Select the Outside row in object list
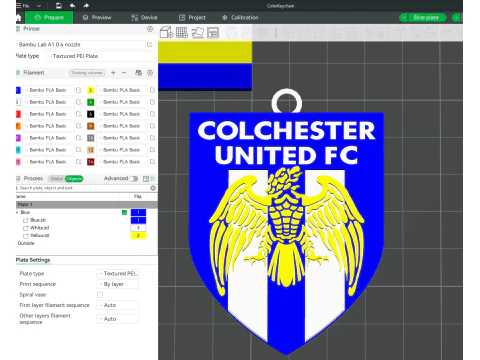The width and height of the screenshot is (480, 360). coord(26,243)
